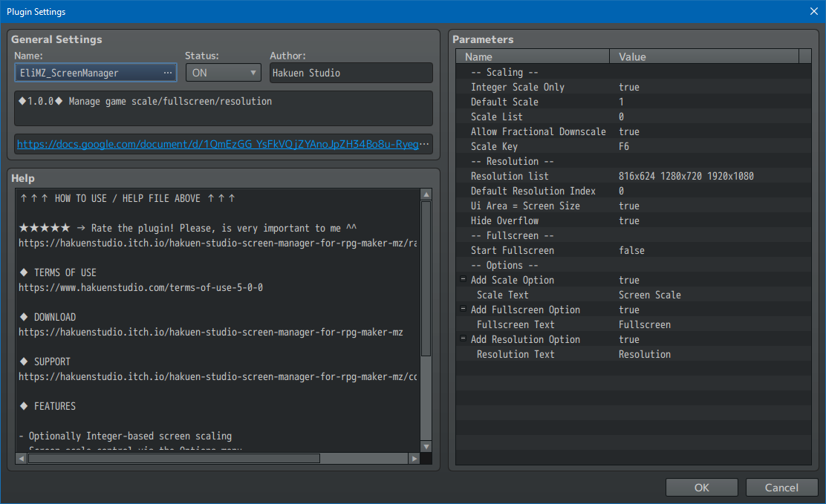This screenshot has height=504, width=826.
Task: Click the Help horizontal scrollbar right arrow
Action: pos(414,459)
